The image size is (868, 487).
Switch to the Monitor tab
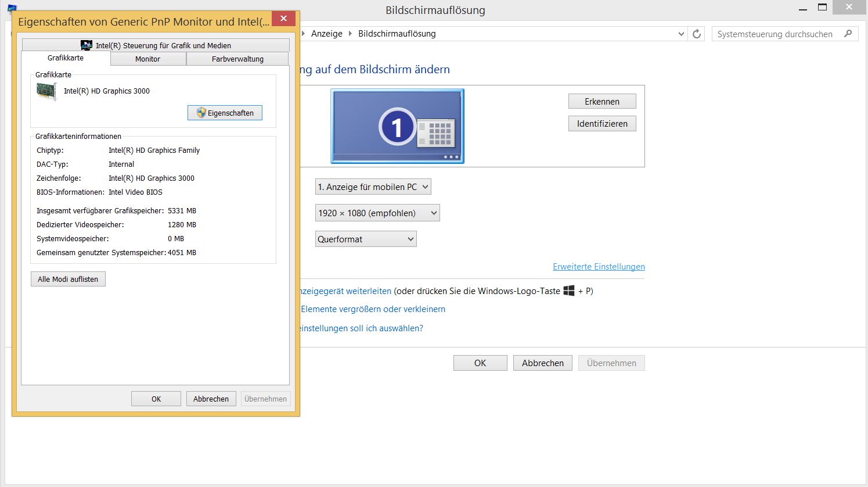coord(148,59)
